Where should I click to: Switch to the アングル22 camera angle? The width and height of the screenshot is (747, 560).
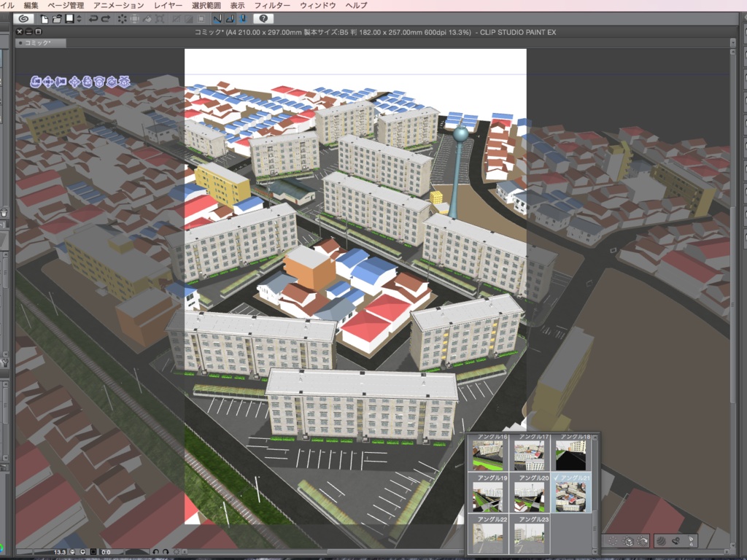click(488, 536)
